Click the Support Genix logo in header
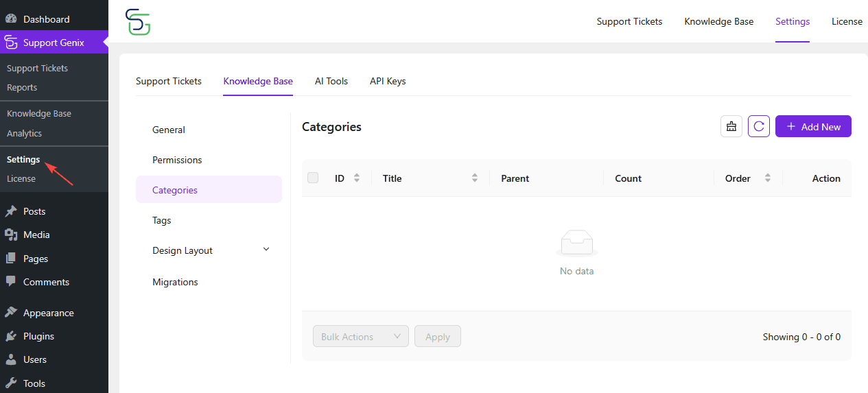868x393 pixels. coord(138,22)
